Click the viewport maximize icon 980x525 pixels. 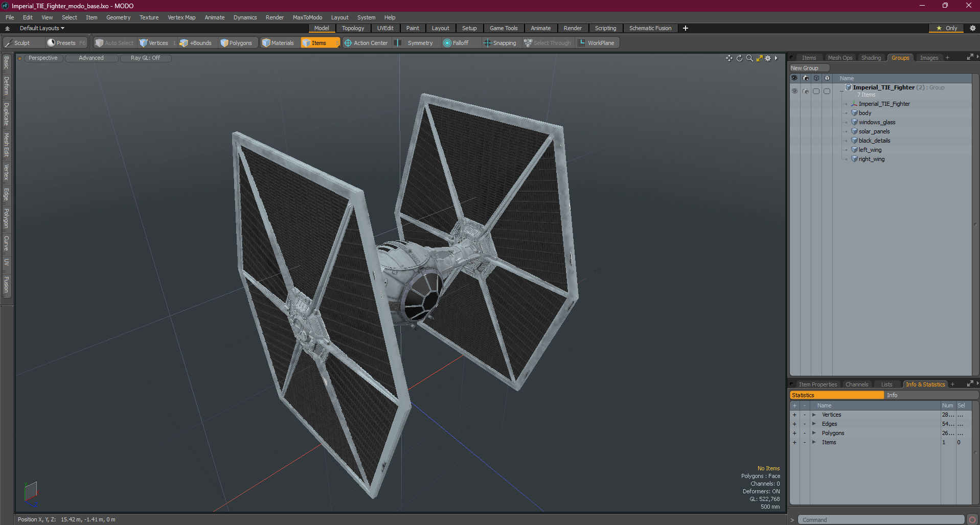pyautogui.click(x=759, y=58)
